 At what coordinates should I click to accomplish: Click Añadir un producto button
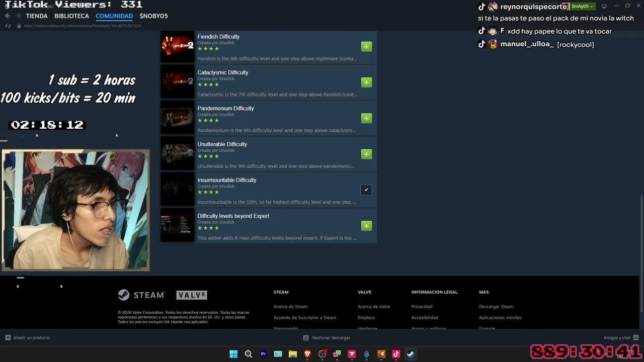[x=28, y=338]
